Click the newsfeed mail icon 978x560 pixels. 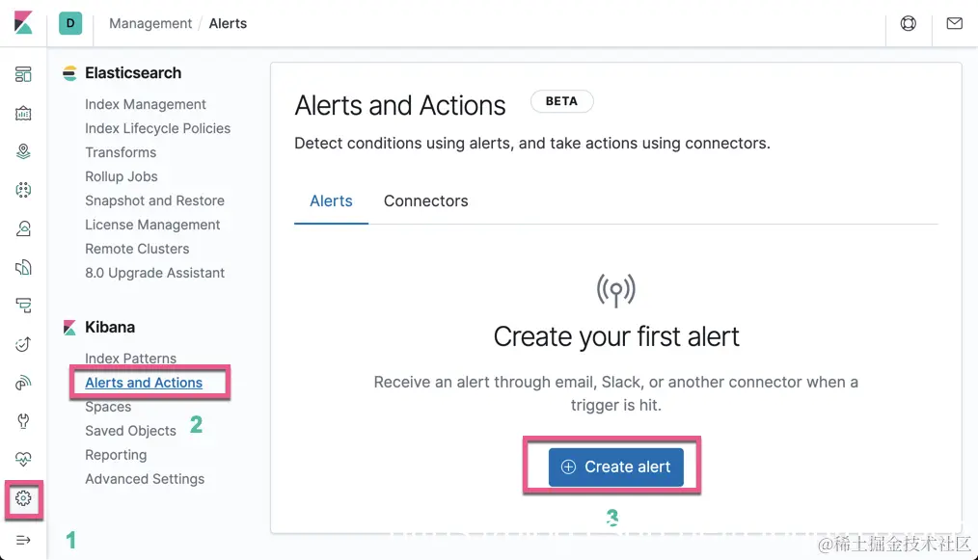pos(954,23)
